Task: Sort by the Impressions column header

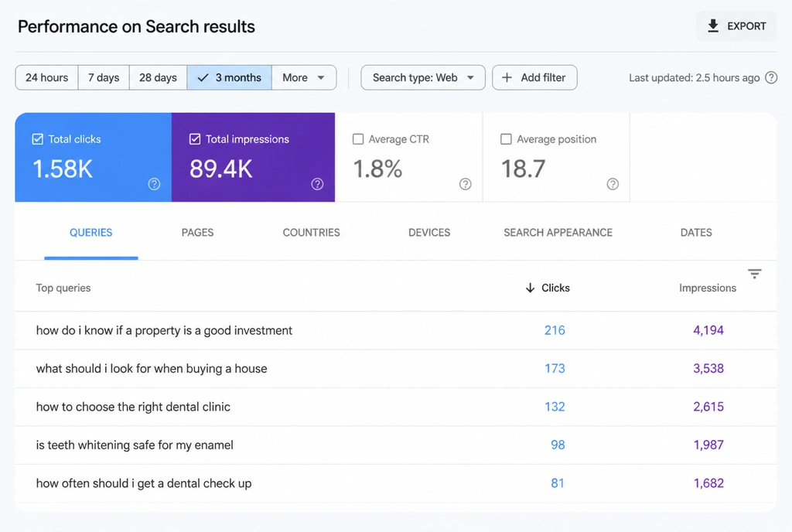Action: 707,288
